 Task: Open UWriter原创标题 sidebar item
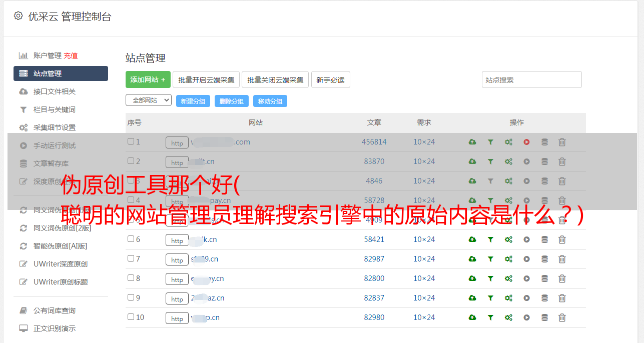coord(61,282)
